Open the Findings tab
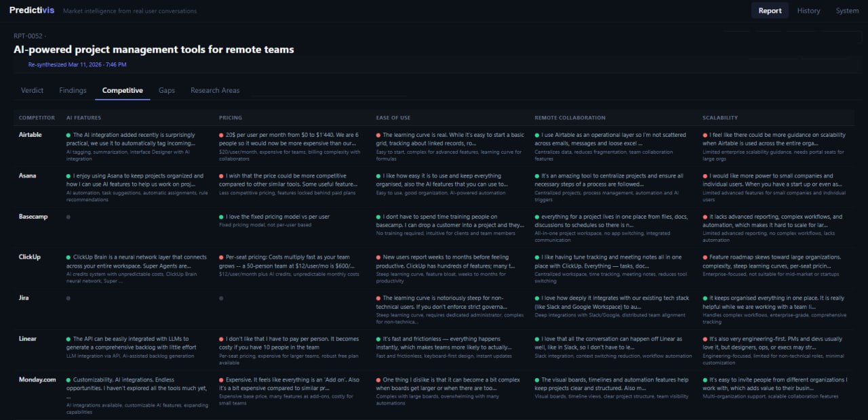 click(x=73, y=90)
